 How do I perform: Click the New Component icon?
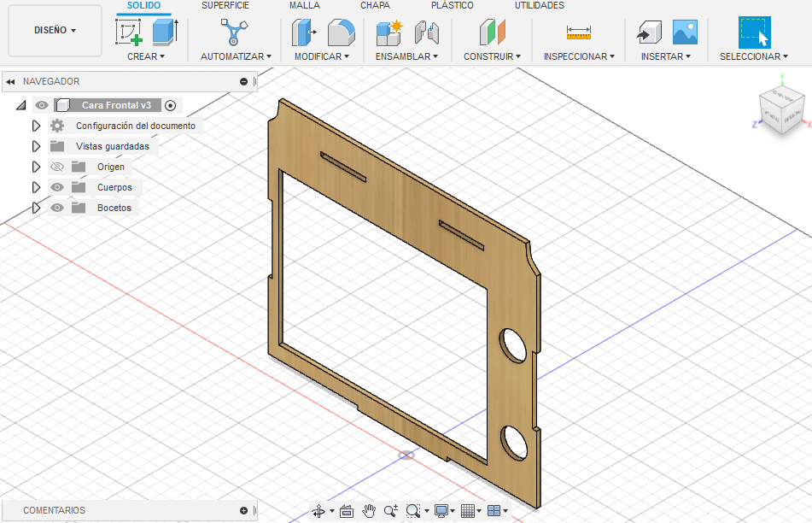[388, 32]
